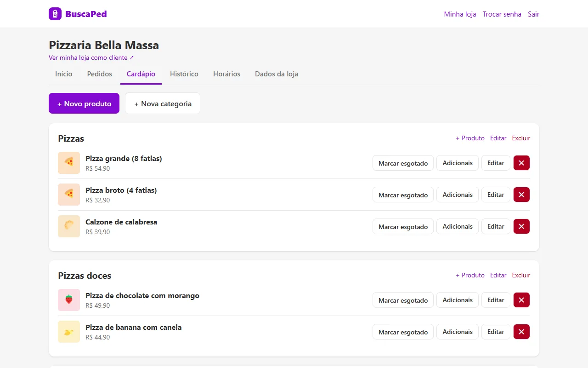Screen dimensions: 588x368
Task: Mark Calzone de calabresa as esgotado
Action: [403, 226]
